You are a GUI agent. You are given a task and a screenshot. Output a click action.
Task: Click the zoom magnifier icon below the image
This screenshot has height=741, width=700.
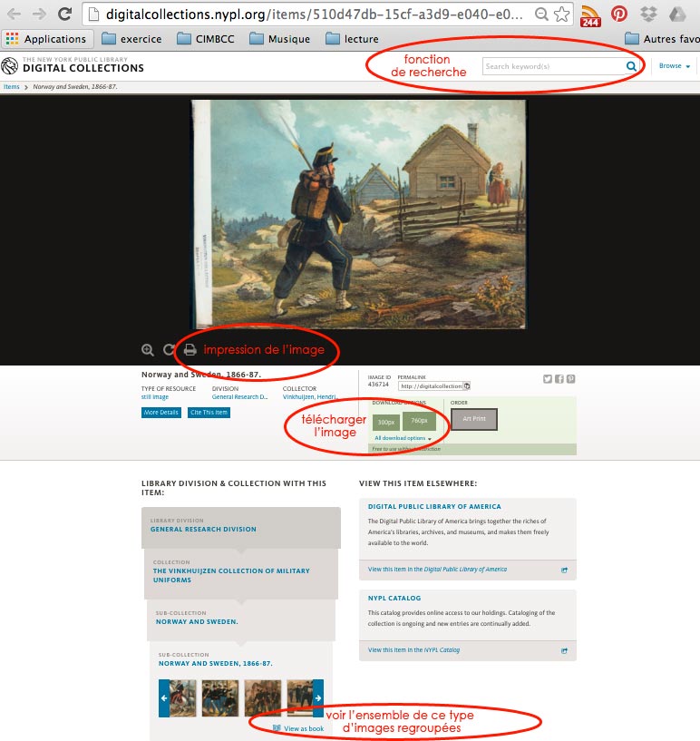[148, 350]
